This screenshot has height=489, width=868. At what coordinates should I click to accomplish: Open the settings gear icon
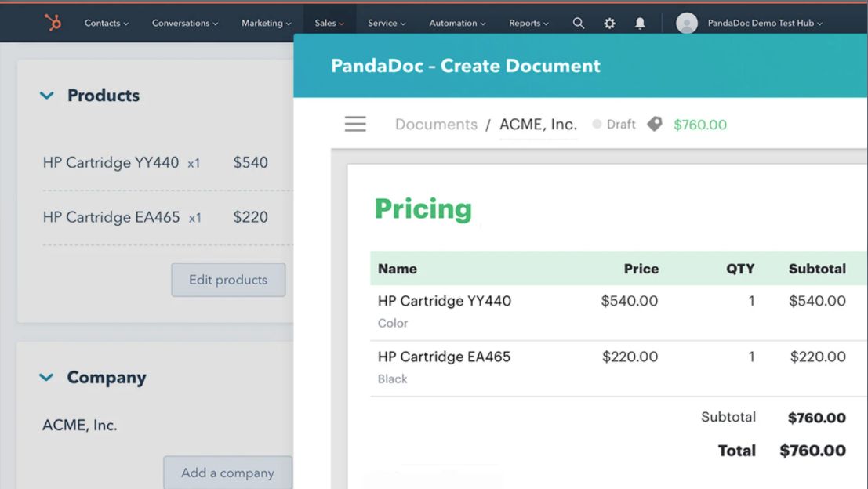coord(609,23)
